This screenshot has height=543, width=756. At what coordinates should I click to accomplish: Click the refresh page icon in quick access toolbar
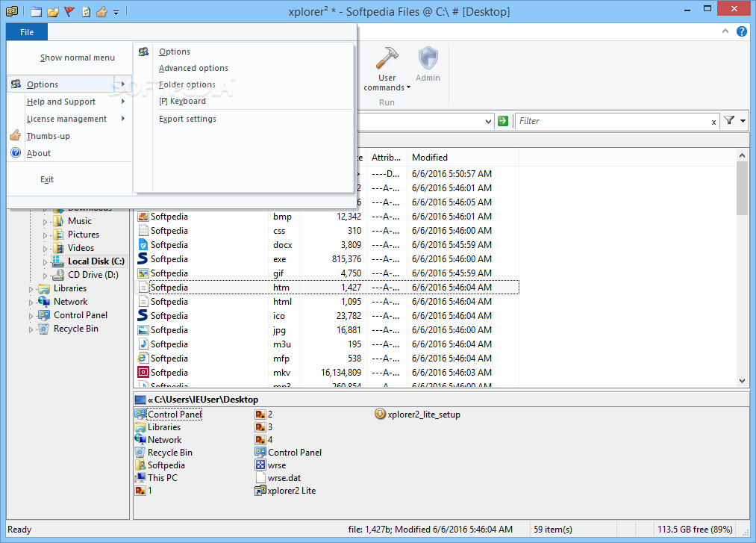(86, 12)
